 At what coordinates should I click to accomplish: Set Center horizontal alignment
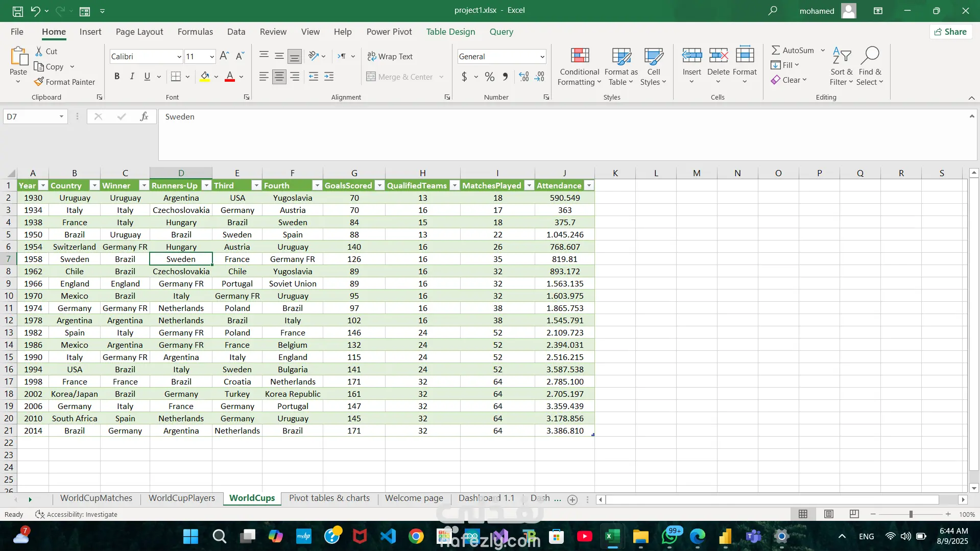[x=279, y=77]
